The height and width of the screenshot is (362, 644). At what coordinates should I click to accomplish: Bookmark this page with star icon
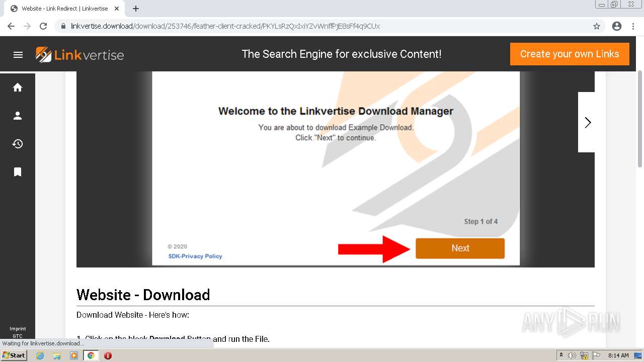[x=597, y=26]
